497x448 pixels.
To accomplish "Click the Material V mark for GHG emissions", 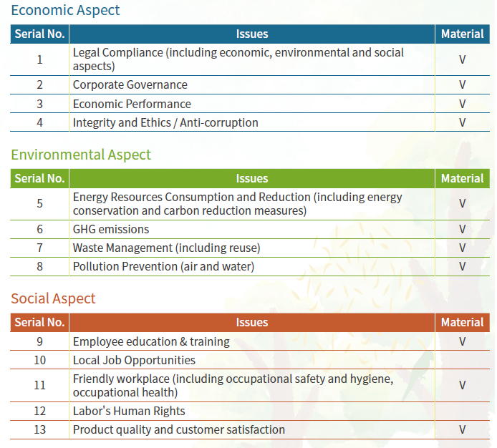I will pos(462,229).
